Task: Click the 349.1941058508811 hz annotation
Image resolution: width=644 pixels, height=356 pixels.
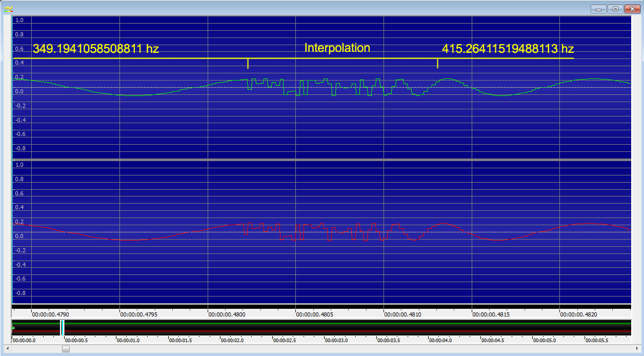Action: pos(96,49)
